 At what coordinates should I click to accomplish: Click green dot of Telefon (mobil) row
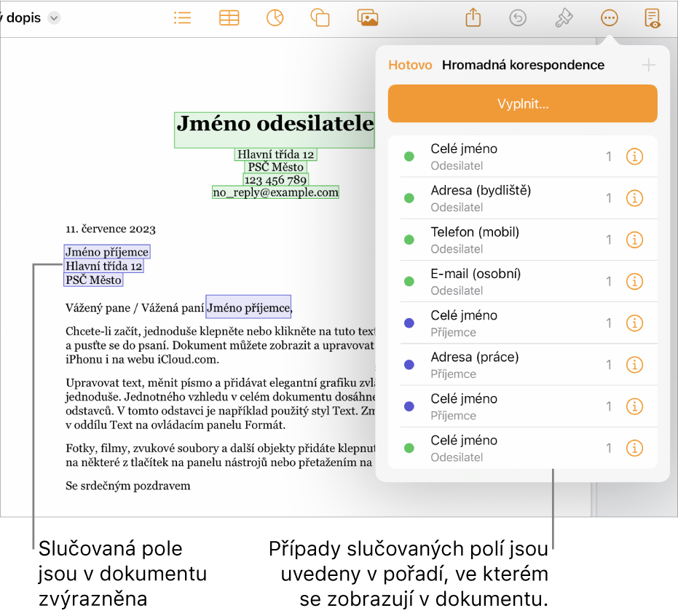click(x=409, y=240)
